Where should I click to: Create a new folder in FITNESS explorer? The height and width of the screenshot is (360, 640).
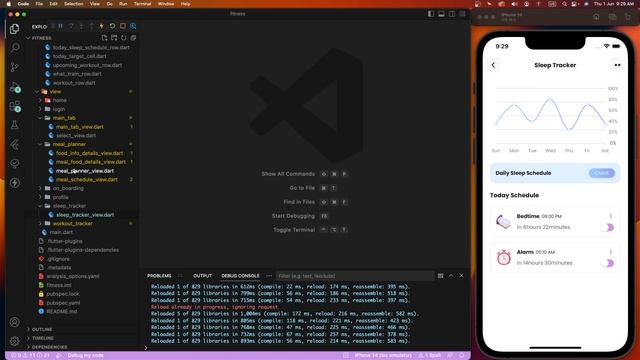tap(114, 38)
